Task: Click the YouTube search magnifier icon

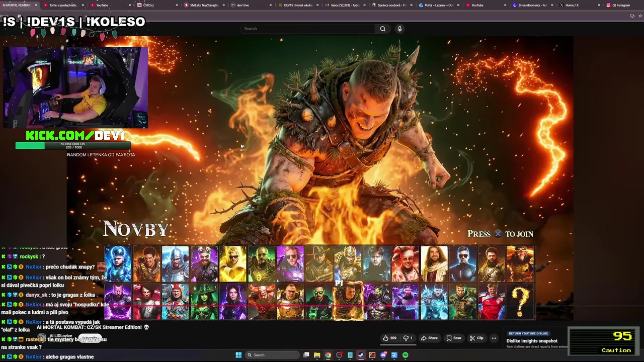Action: click(382, 29)
